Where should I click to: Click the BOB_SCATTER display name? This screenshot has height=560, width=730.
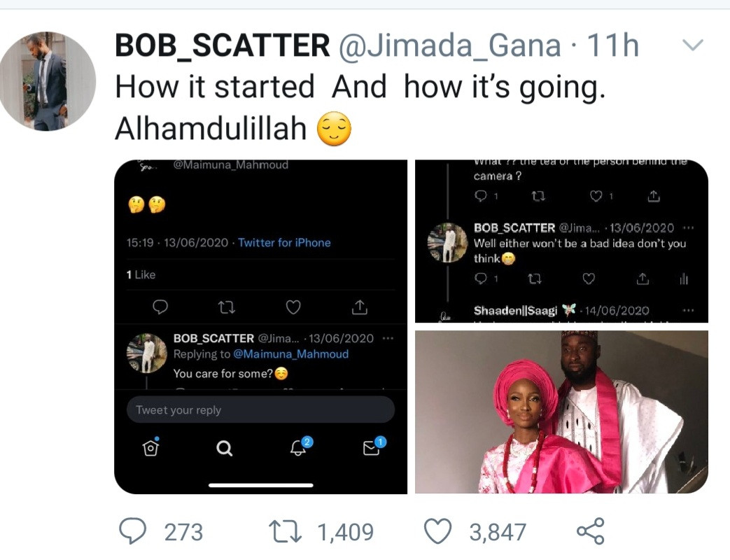click(x=222, y=46)
